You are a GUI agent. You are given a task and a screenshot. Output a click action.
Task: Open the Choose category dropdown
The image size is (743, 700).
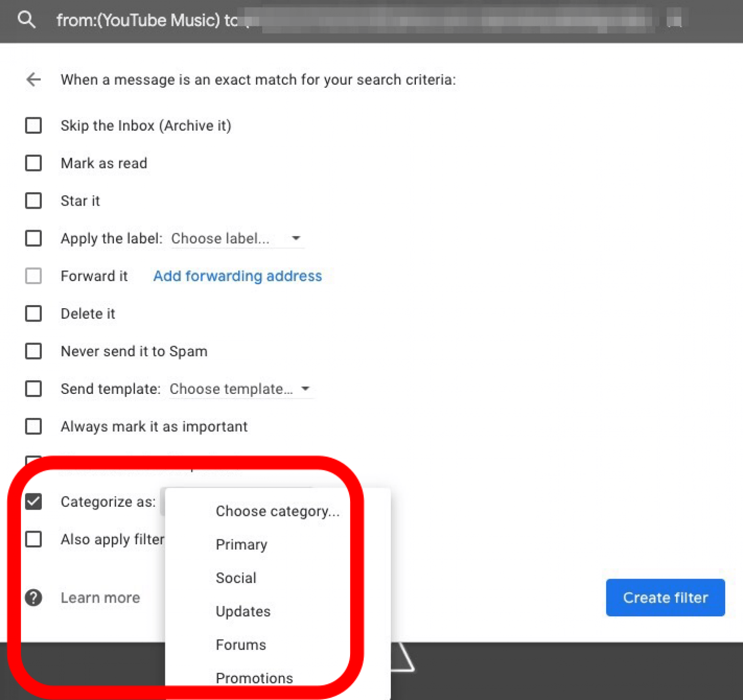point(278,511)
